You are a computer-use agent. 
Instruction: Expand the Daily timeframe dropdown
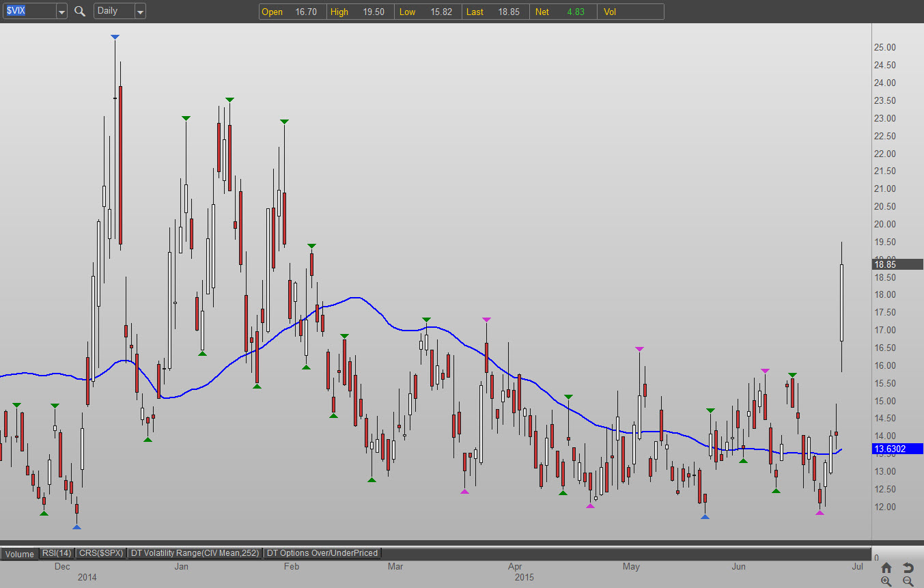[x=139, y=12]
